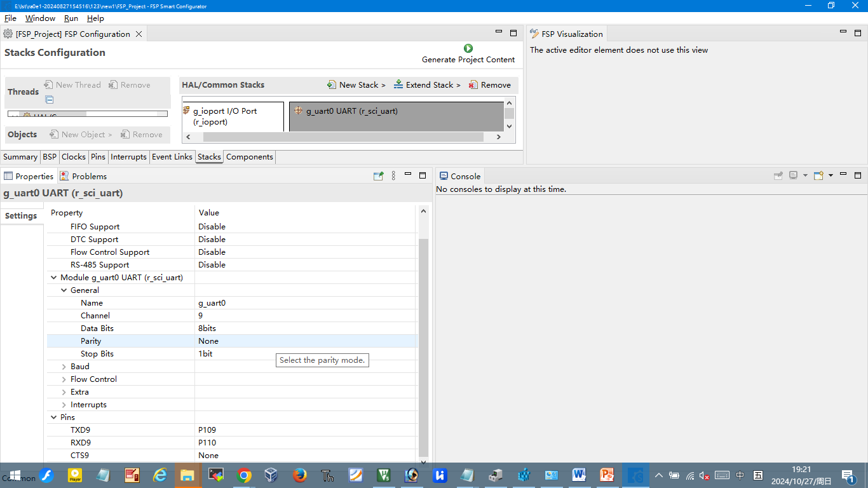This screenshot has width=868, height=488.
Task: Collapse the Module g_uart0 UART section
Action: 53,278
